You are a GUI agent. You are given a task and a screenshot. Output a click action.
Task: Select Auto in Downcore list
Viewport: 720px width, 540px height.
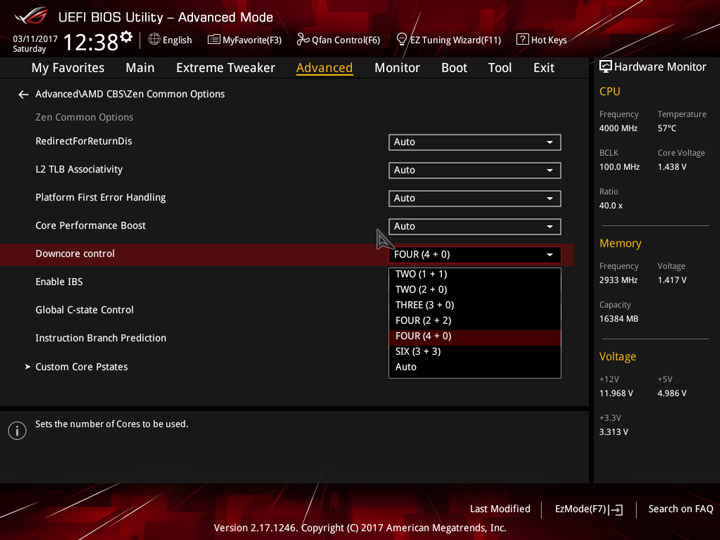pos(474,367)
